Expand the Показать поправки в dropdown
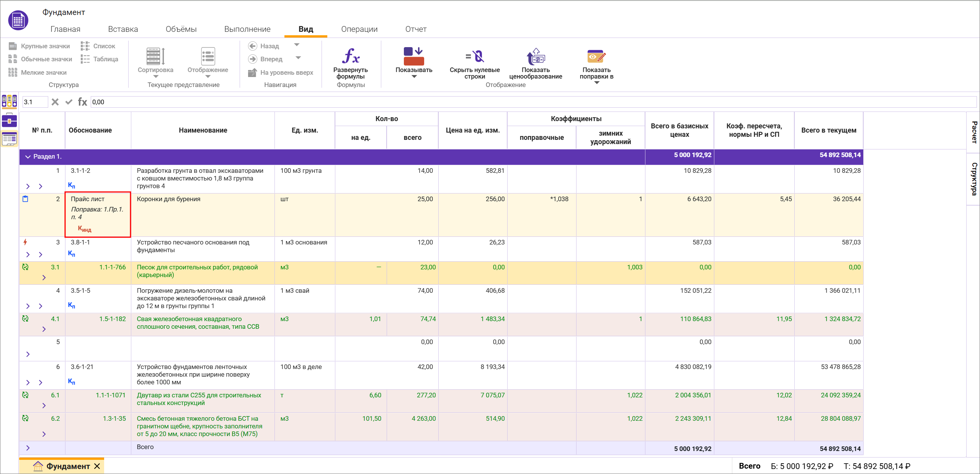The width and height of the screenshot is (980, 474). [x=596, y=82]
